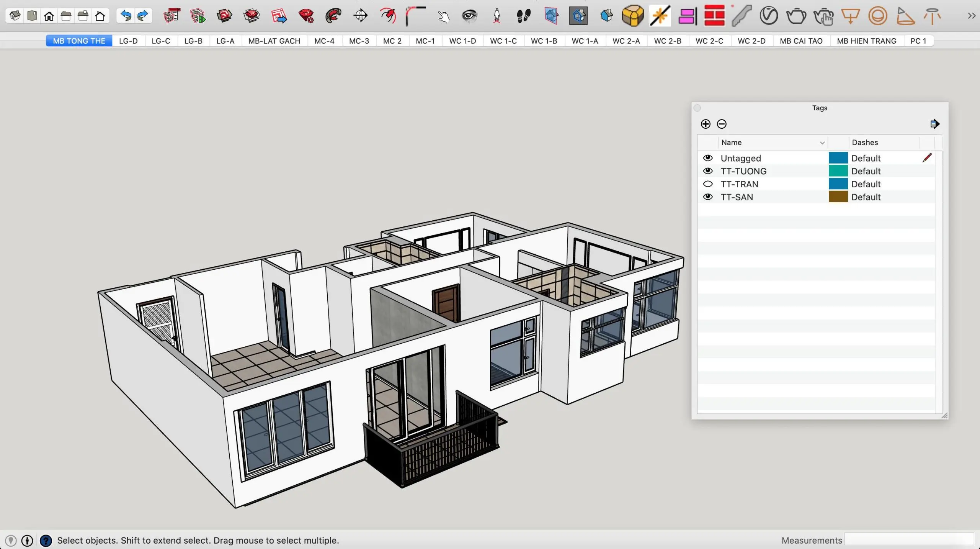Switch to the MB-LAT GACH scene tab
This screenshot has width=980, height=549.
click(274, 41)
